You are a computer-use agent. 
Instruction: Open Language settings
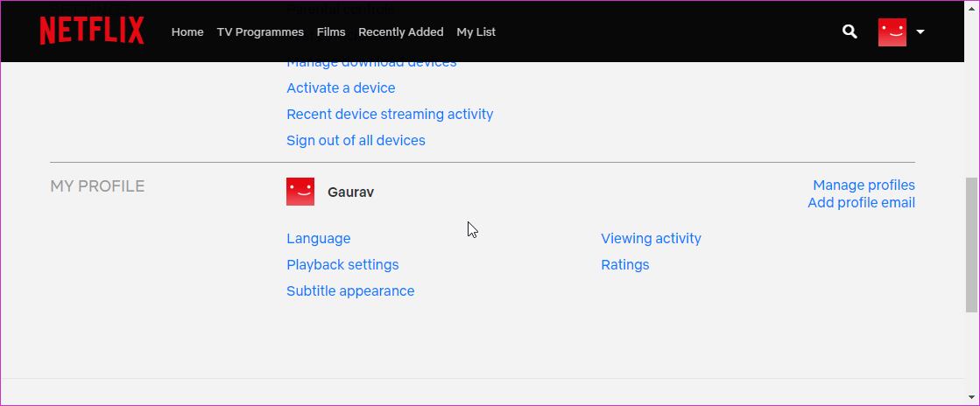pyautogui.click(x=318, y=239)
